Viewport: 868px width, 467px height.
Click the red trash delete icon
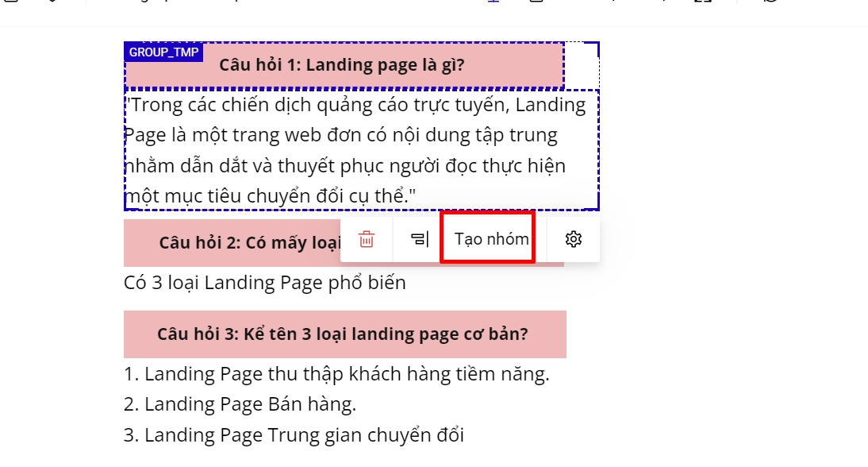[367, 239]
